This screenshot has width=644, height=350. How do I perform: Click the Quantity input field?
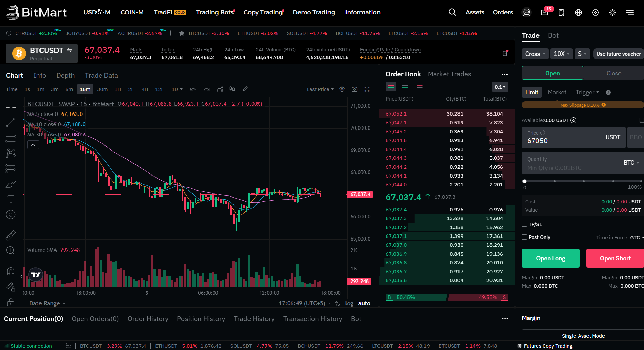click(x=583, y=163)
